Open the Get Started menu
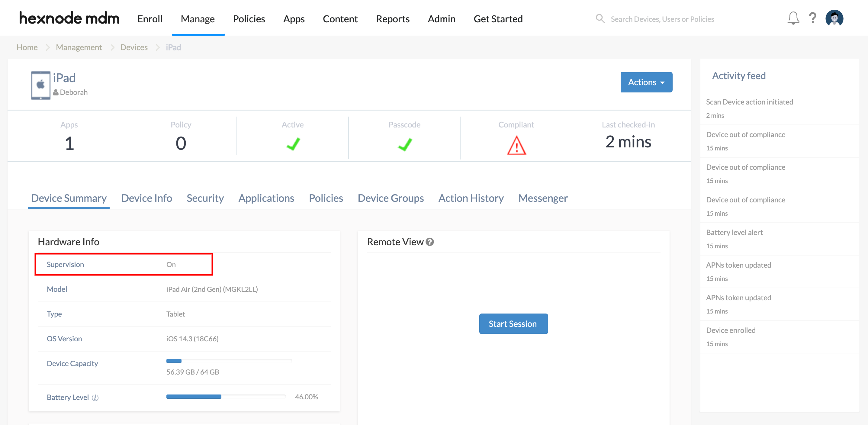Screen dimensions: 868x425 coord(498,19)
